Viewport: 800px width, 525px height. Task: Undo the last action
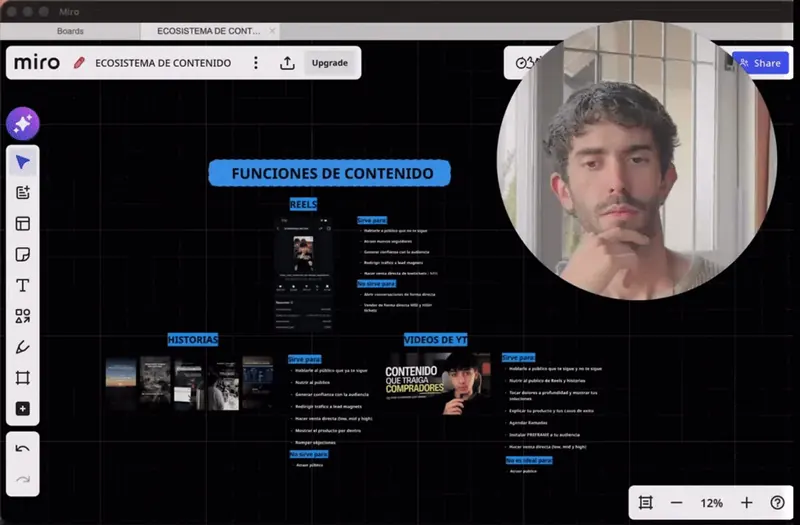click(x=22, y=449)
